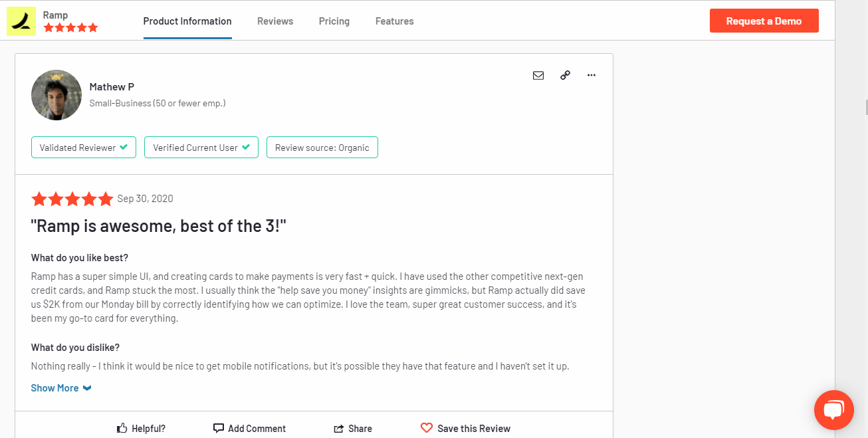The image size is (868, 438).
Task: Click the Verified Current User badge
Action: click(x=201, y=148)
